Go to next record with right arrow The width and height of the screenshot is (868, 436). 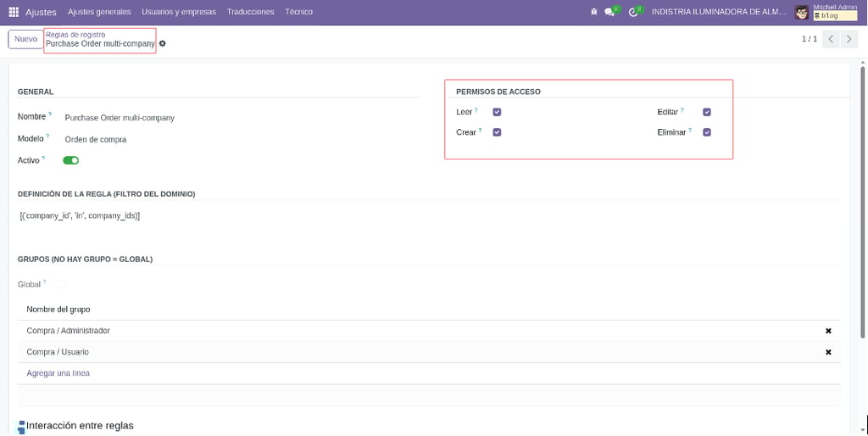click(849, 39)
